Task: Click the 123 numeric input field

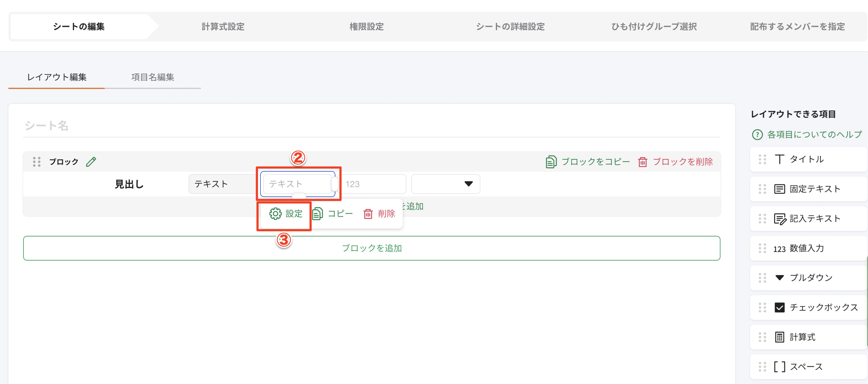Action: 373,184
